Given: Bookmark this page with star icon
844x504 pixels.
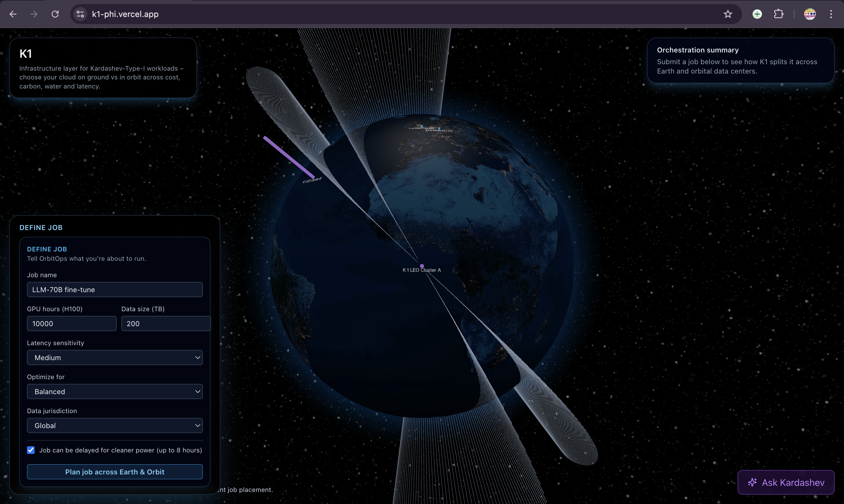Looking at the screenshot, I should (x=727, y=14).
